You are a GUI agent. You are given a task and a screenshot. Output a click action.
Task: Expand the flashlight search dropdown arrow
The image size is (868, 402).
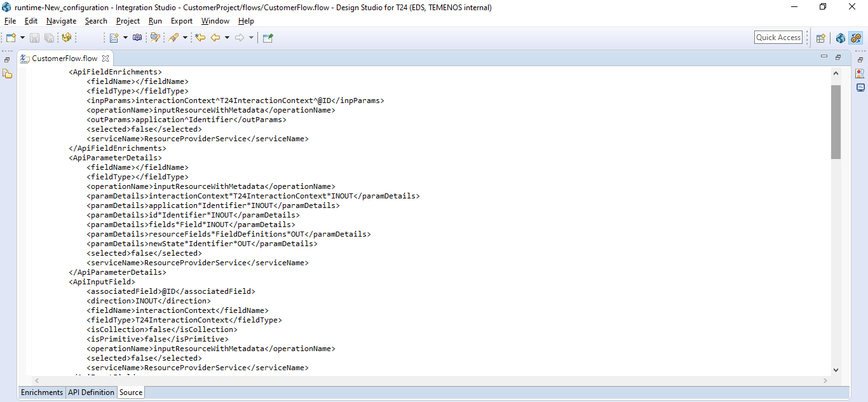click(x=185, y=38)
